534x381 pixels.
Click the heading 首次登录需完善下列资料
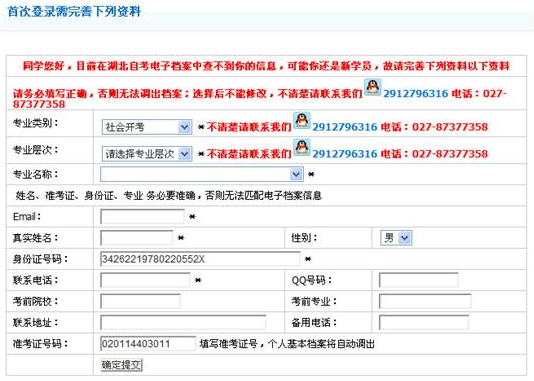(x=74, y=12)
